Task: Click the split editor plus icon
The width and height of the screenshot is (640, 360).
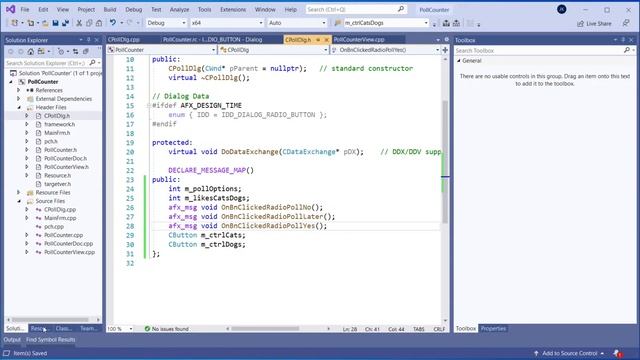Action: tap(445, 50)
